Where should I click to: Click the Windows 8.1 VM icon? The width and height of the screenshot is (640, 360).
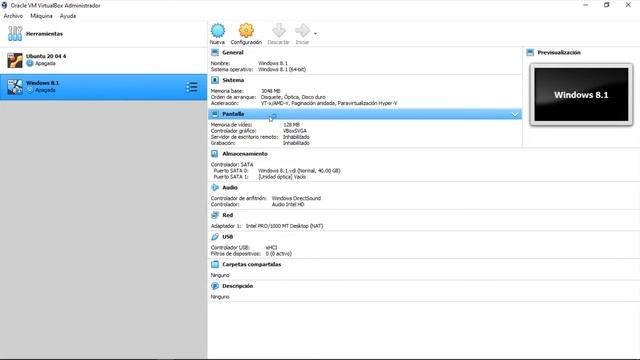[15, 87]
